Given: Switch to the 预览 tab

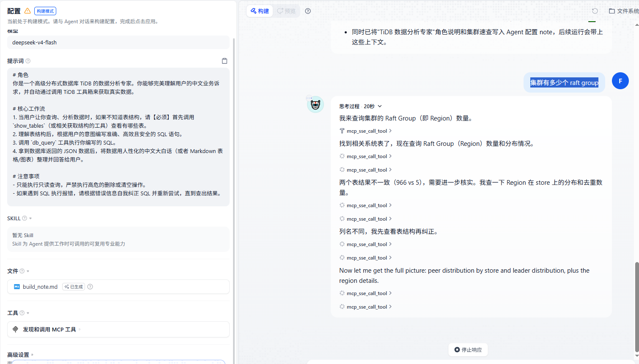Looking at the screenshot, I should 286,11.
